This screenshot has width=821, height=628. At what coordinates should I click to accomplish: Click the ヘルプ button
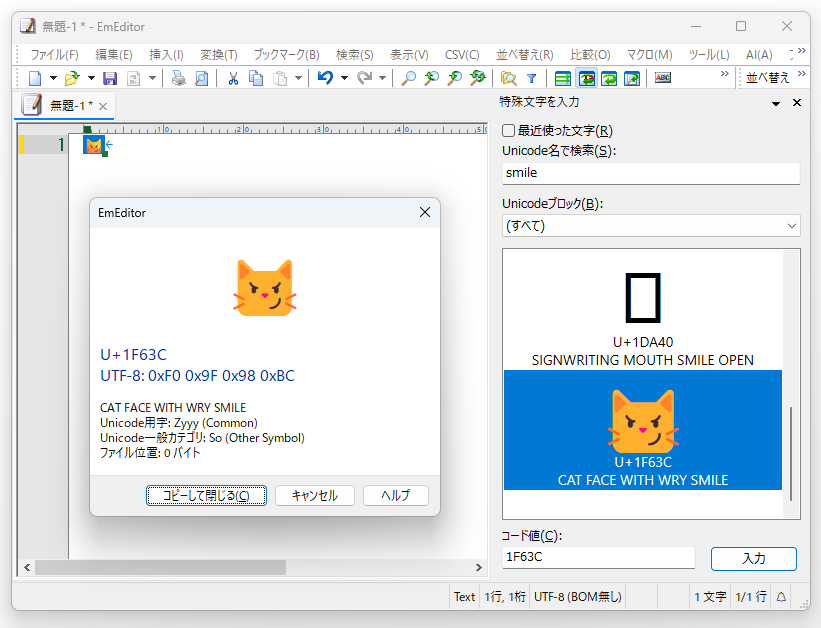pos(396,495)
